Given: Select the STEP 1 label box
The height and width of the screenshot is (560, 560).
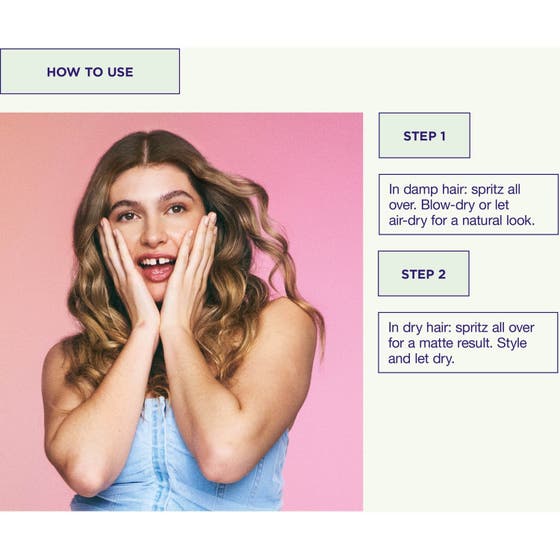Looking at the screenshot, I should (x=424, y=135).
